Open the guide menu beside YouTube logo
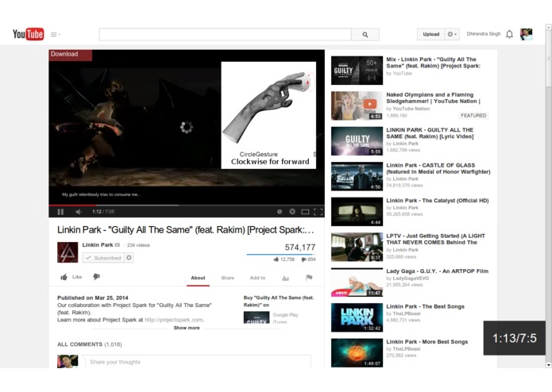552x392 pixels. [x=56, y=34]
